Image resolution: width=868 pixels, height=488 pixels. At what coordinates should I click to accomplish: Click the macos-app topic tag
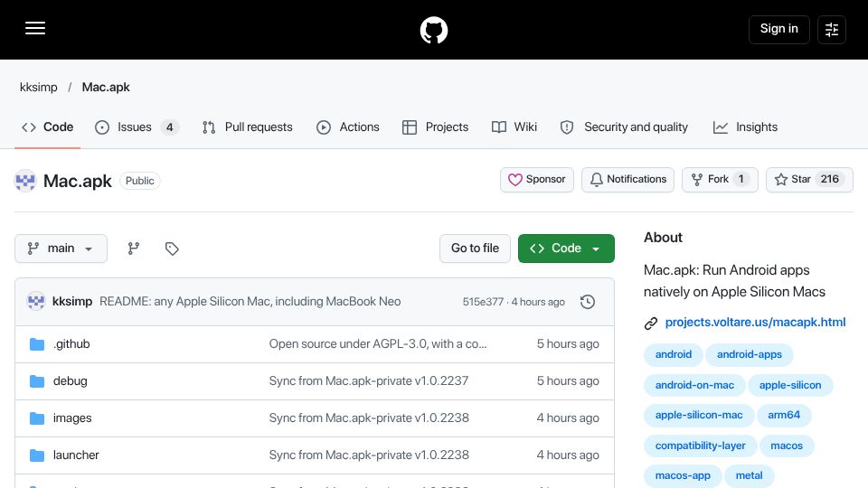point(683,476)
